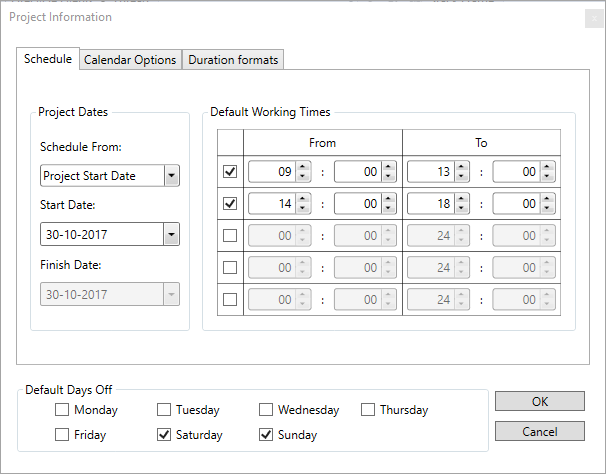606x474 pixels.
Task: Open the Start Date picker dropdown
Action: pos(171,235)
